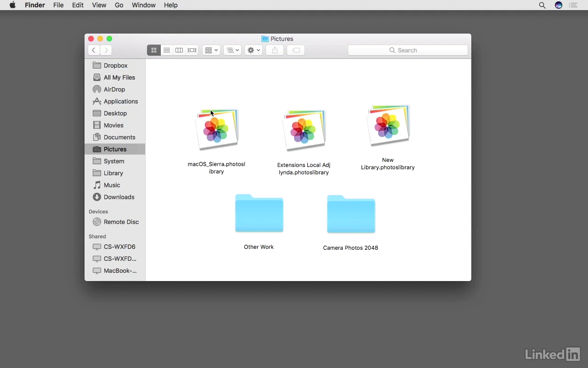Open the Finder menu
588x368 pixels.
click(x=35, y=5)
